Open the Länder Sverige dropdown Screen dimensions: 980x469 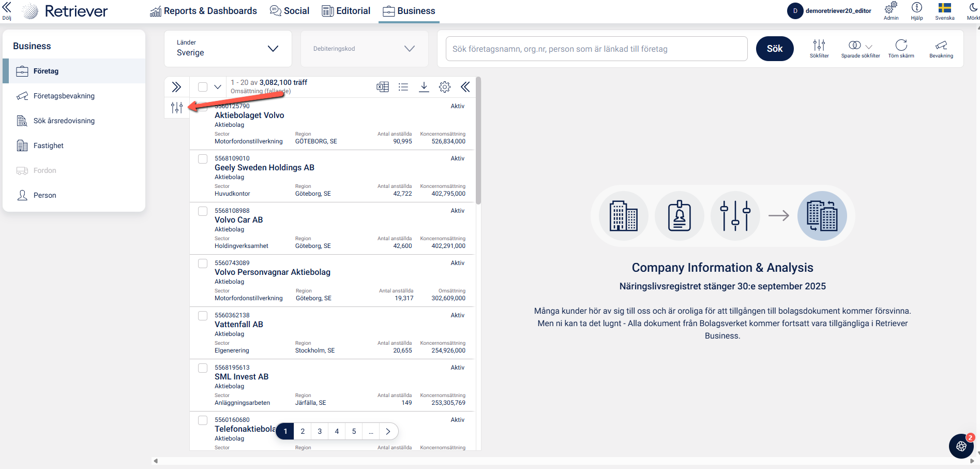pos(228,49)
